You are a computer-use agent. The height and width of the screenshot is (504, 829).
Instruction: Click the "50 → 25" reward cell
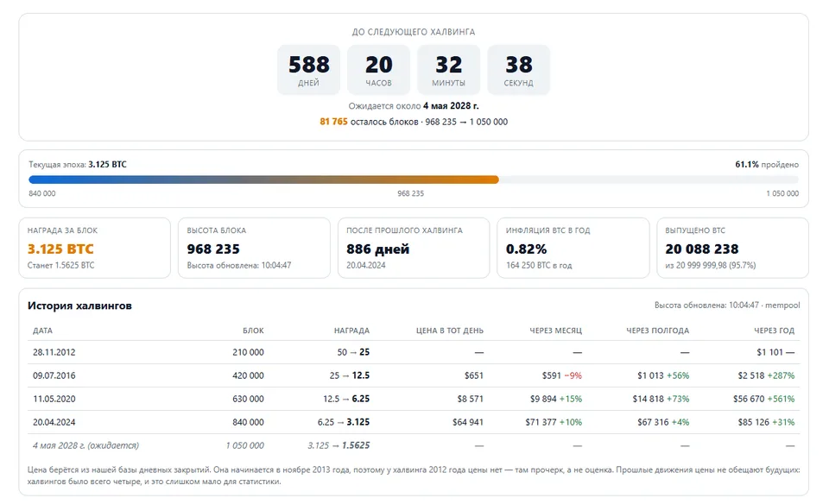pyautogui.click(x=353, y=352)
